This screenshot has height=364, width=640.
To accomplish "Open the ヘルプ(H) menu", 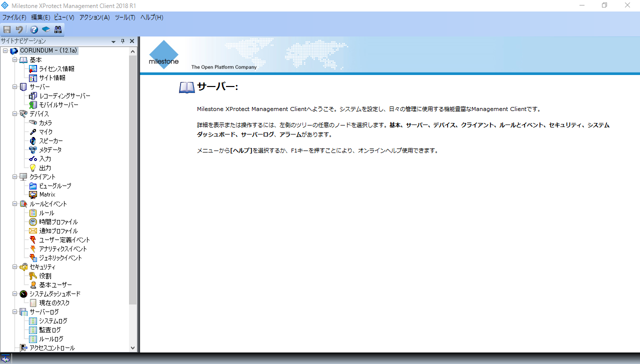I will point(151,17).
